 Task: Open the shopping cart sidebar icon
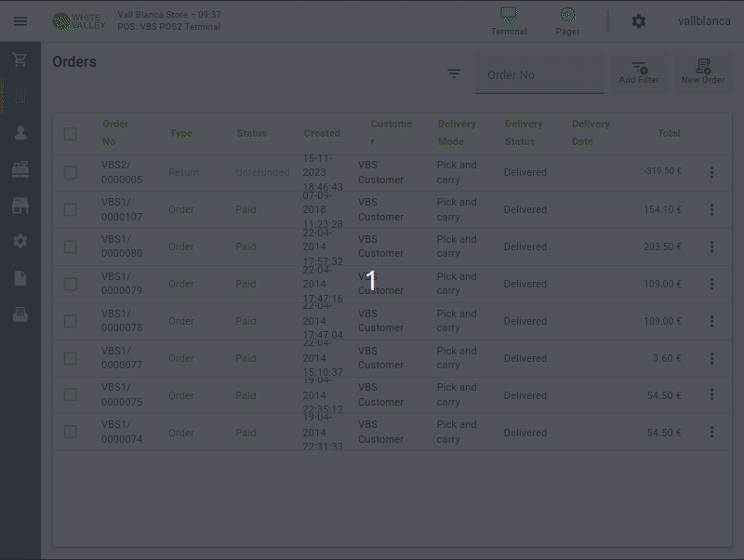[20, 60]
